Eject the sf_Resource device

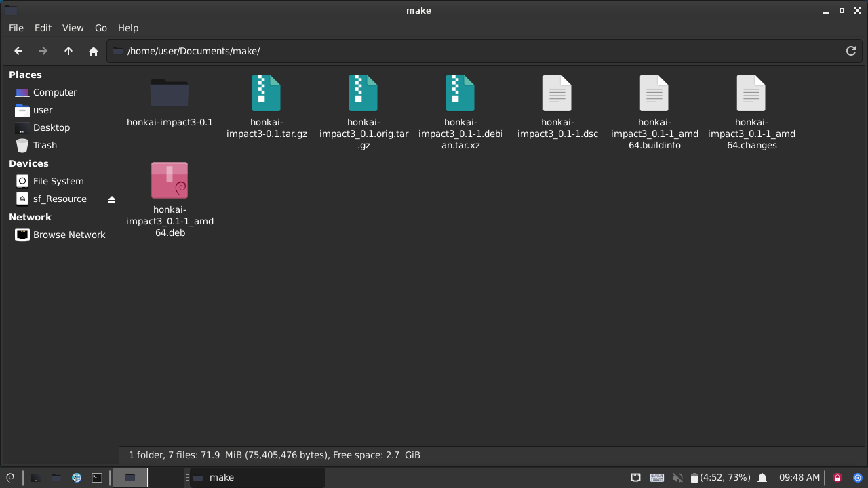click(x=112, y=199)
